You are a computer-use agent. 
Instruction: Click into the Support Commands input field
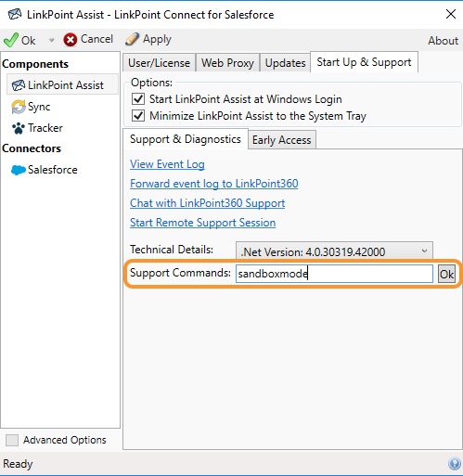click(x=334, y=274)
